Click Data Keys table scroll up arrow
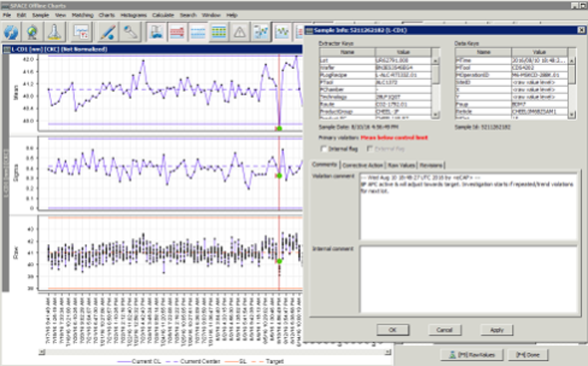 click(x=572, y=61)
